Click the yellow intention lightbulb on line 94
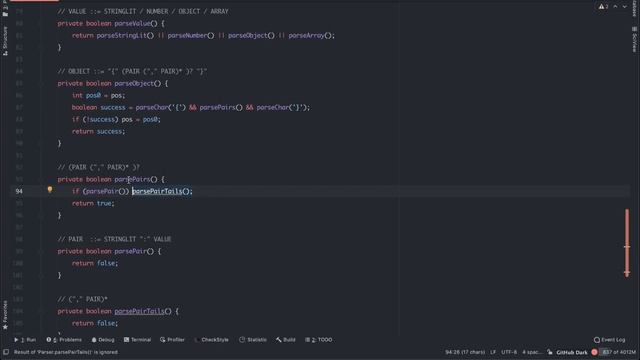This screenshot has height=360, width=640. point(50,190)
